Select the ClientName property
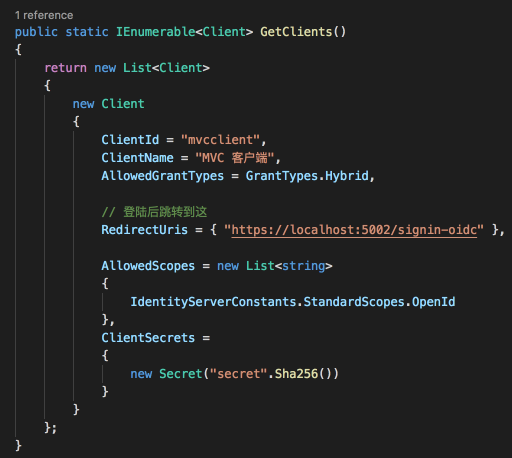512x458 pixels. 137,158
